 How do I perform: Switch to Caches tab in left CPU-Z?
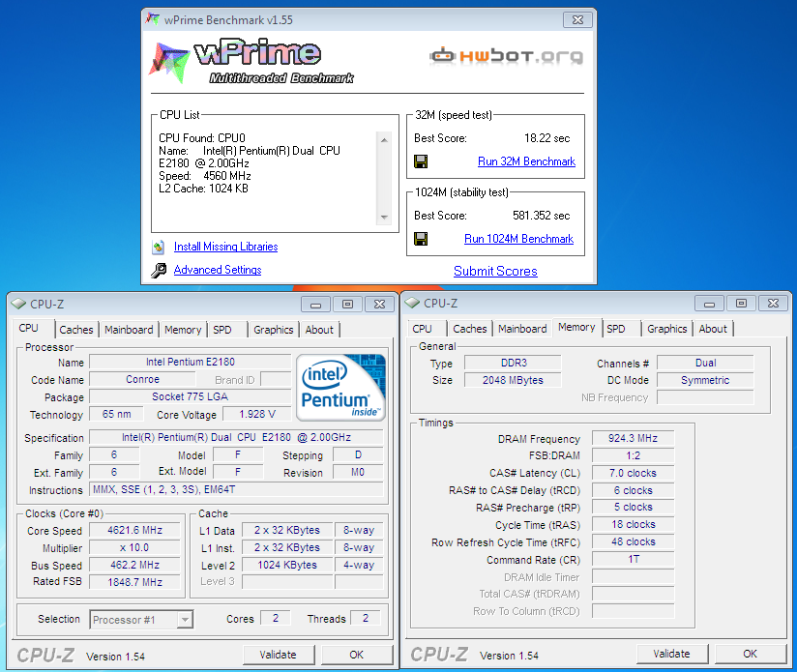(76, 330)
